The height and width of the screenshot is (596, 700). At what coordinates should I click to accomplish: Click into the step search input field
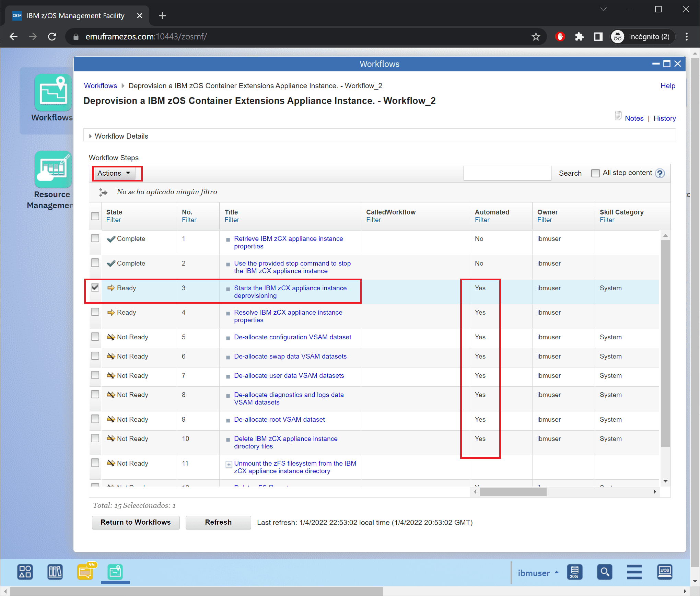(x=507, y=173)
